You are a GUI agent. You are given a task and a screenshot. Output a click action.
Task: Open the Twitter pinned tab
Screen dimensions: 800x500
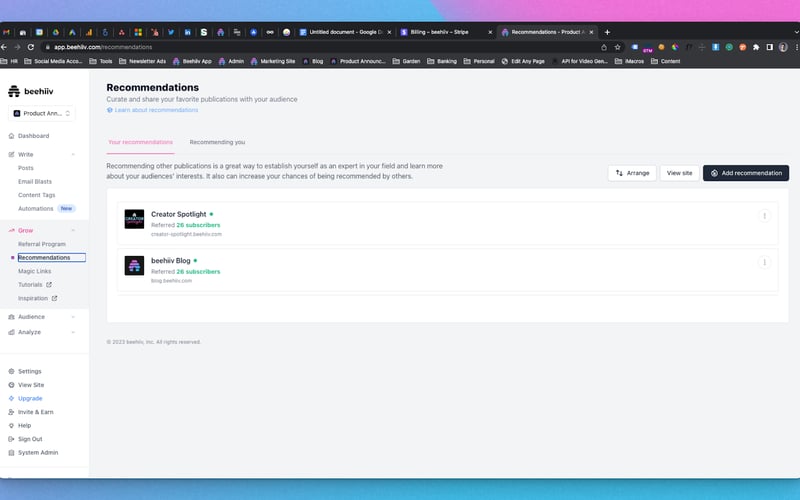(x=171, y=32)
